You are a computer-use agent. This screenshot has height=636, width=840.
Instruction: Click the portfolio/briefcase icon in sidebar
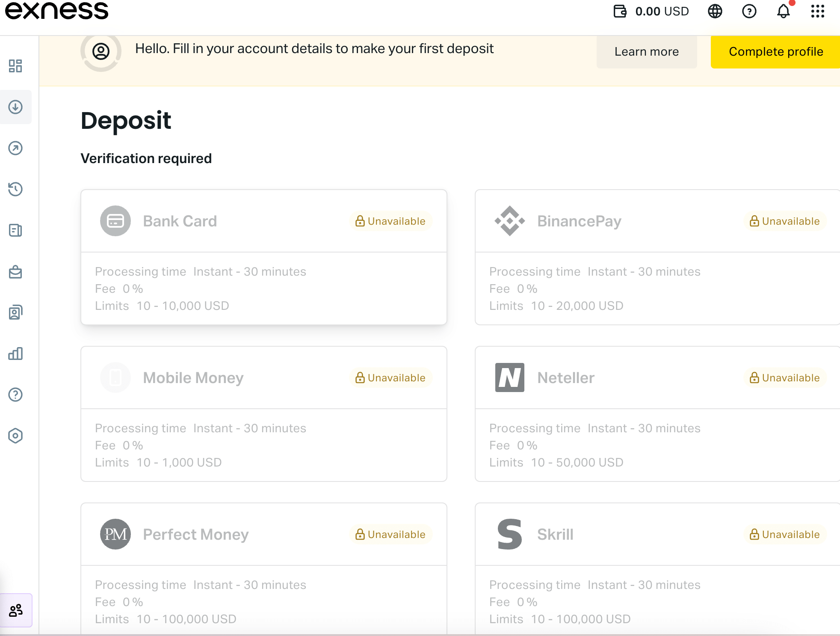click(16, 272)
